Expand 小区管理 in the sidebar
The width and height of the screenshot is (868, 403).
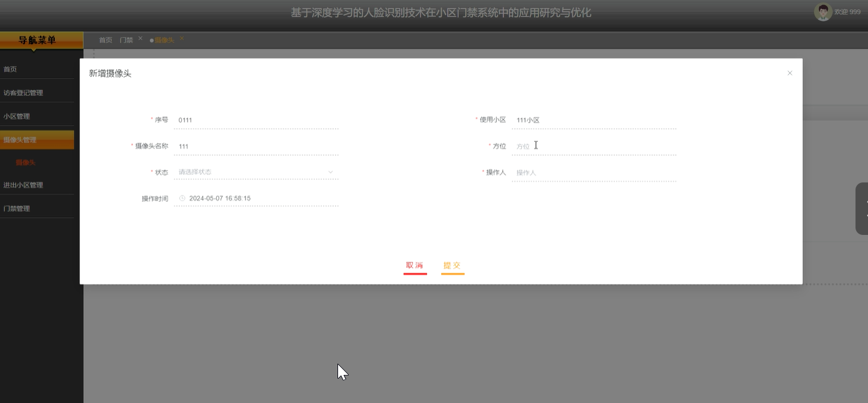[x=37, y=116]
